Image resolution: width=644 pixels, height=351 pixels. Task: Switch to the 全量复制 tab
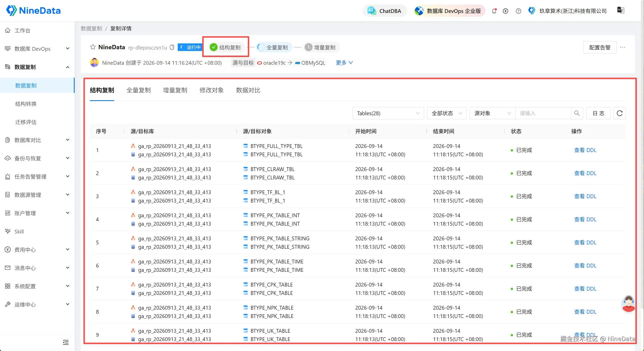point(139,90)
